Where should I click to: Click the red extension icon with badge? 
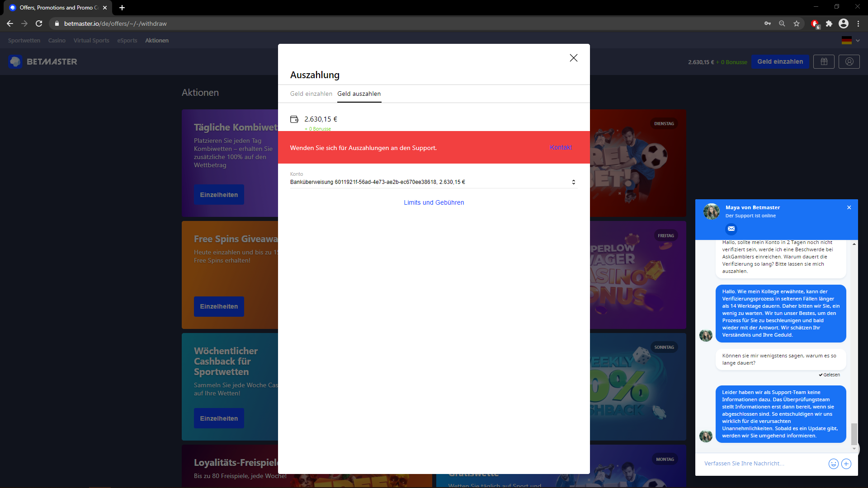pos(815,24)
